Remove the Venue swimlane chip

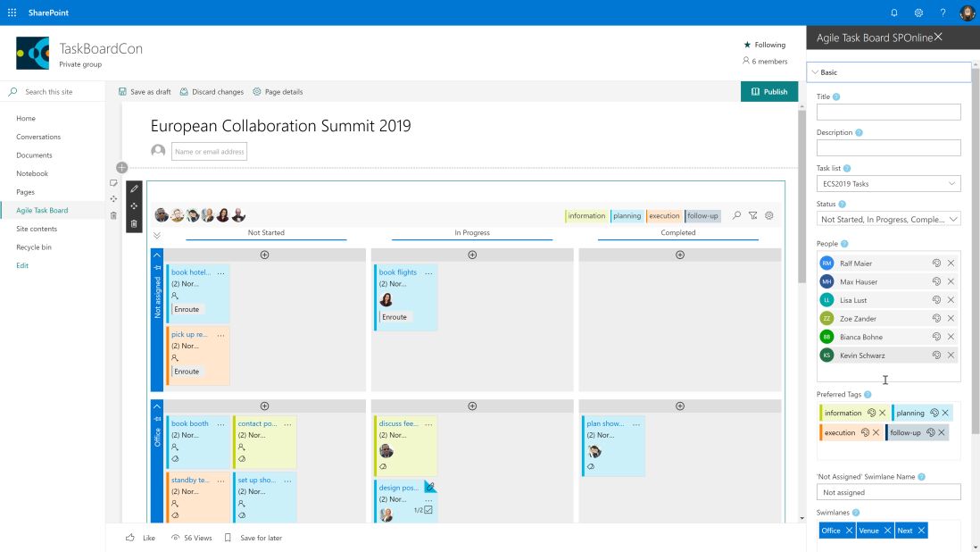887,531
